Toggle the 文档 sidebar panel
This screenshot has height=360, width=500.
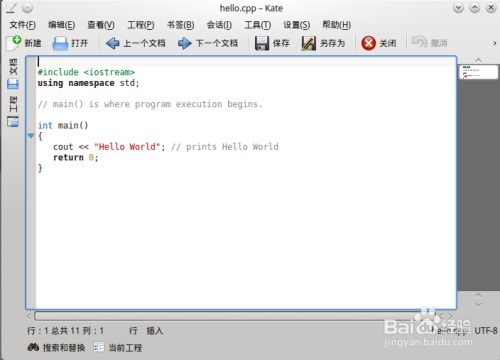13,74
